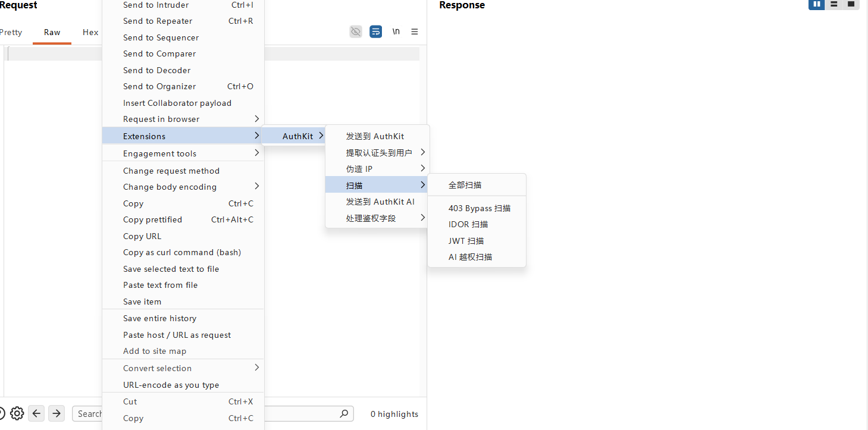Expand 伪造 IP submenu
The image size is (868, 430).
[x=377, y=169]
